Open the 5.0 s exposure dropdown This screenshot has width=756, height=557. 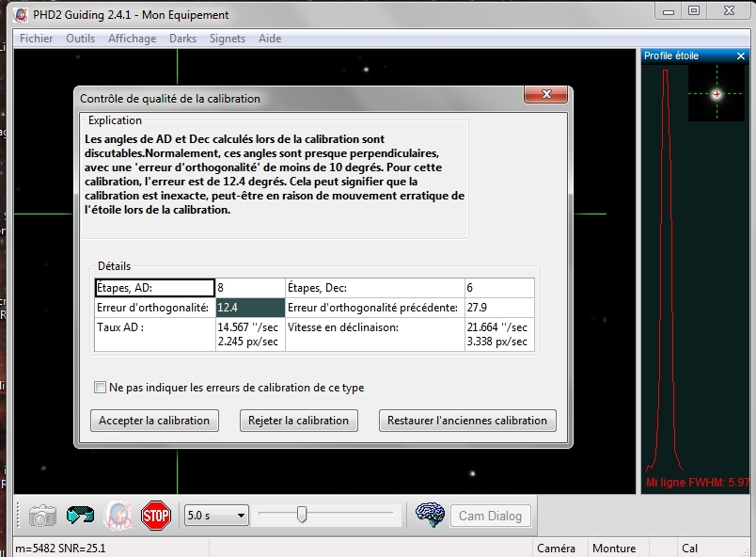click(x=216, y=516)
